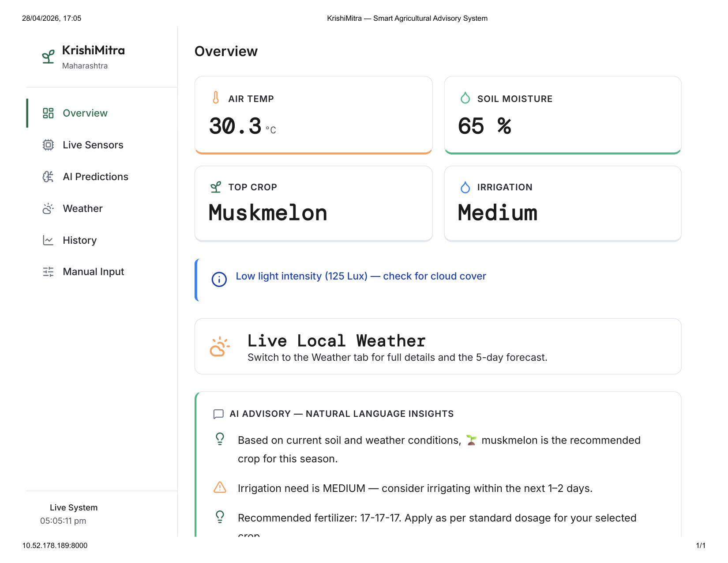This screenshot has height=563, width=728.
Task: Open the Overview page
Action: coord(102,113)
